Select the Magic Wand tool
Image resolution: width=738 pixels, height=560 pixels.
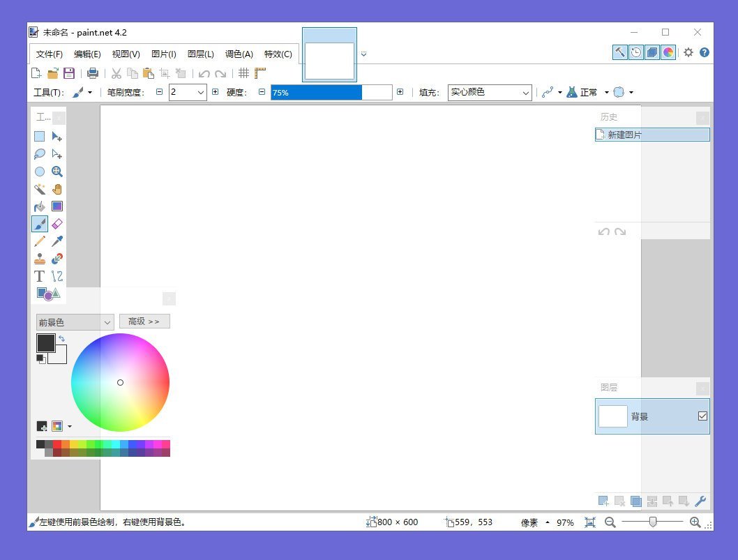[40, 188]
